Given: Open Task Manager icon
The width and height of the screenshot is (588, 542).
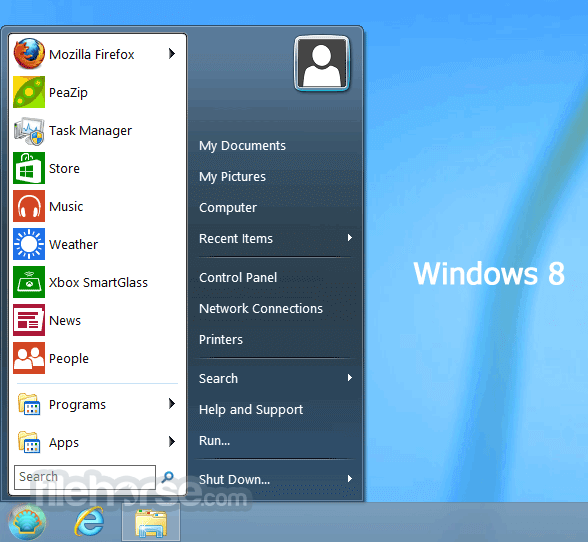Looking at the screenshot, I should pos(29,130).
